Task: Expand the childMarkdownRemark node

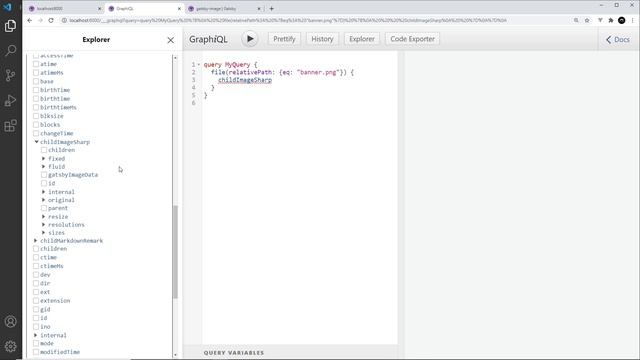Action: (36, 241)
